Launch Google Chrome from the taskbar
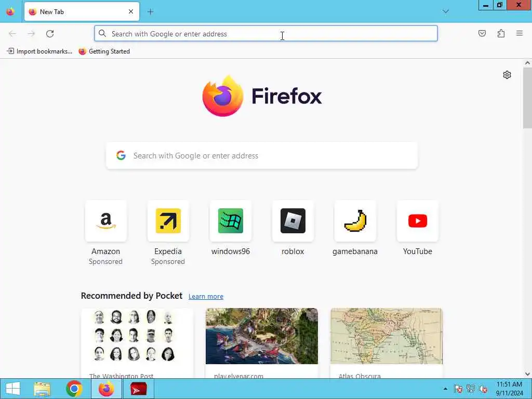 click(74, 389)
